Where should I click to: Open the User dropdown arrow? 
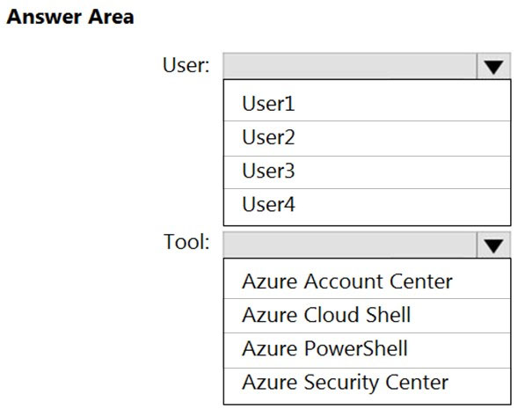[494, 67]
